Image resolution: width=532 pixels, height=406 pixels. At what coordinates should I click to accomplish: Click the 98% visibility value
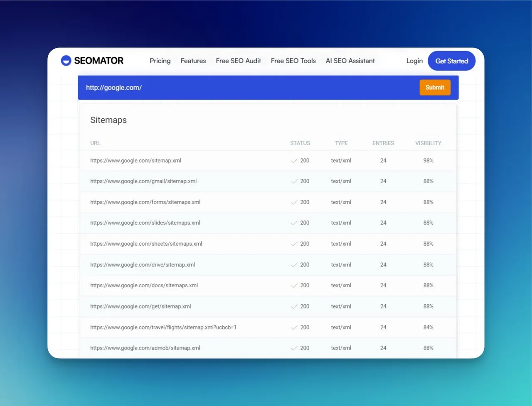pos(428,160)
